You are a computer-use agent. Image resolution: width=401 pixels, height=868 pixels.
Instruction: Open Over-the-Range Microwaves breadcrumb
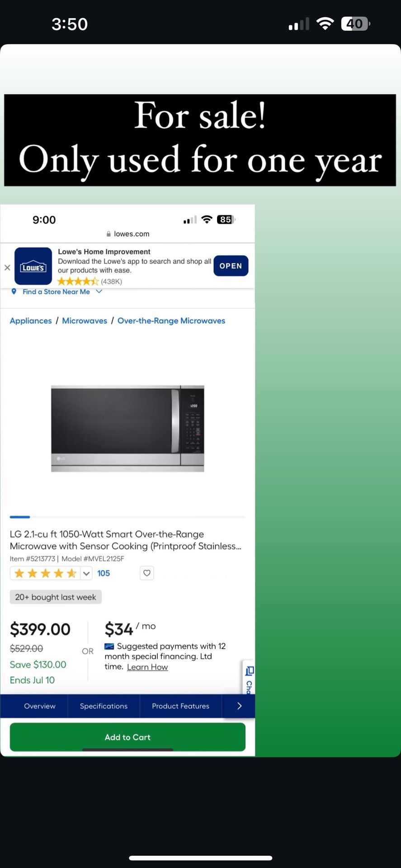coord(171,321)
